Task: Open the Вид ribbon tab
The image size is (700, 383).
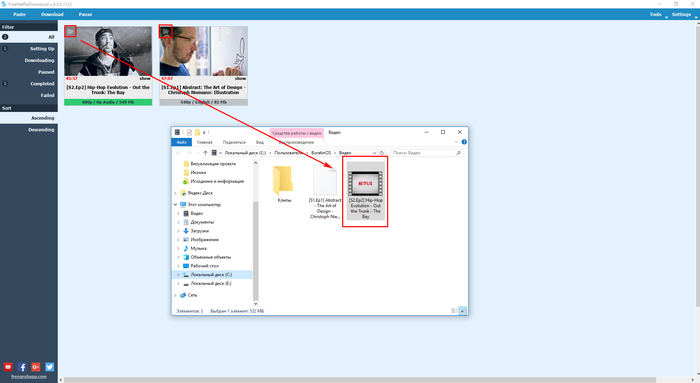Action: tap(260, 142)
